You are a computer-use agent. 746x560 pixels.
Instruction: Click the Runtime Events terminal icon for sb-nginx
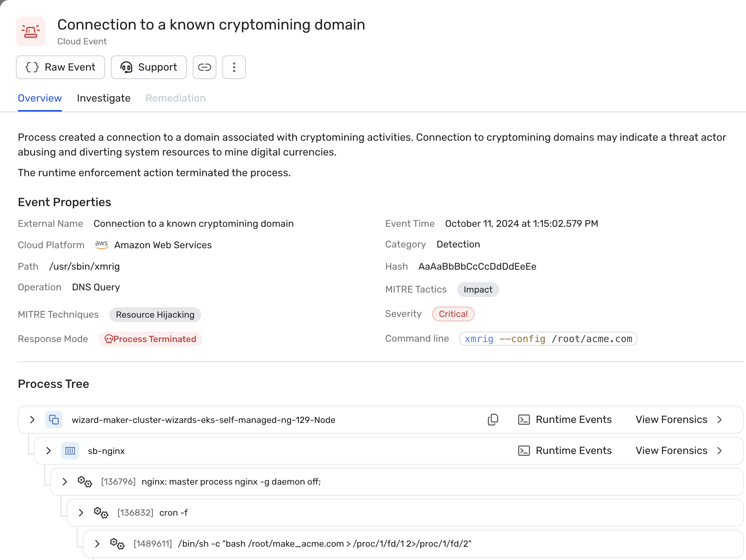pyautogui.click(x=524, y=451)
